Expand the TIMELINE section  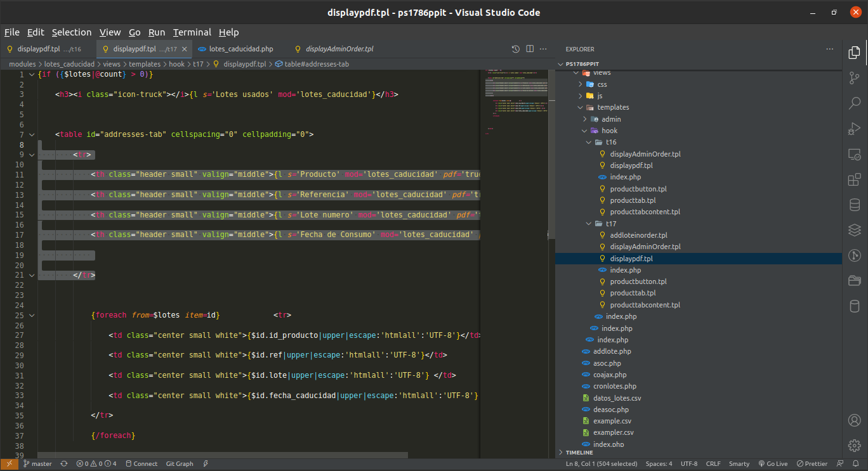(579, 453)
